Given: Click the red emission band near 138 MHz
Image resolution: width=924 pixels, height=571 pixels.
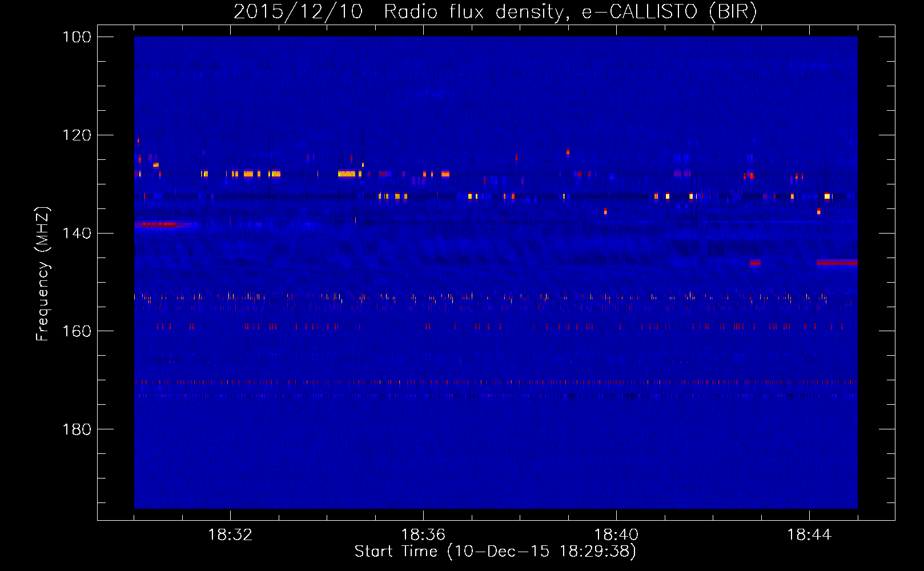Looking at the screenshot, I should 163,224.
